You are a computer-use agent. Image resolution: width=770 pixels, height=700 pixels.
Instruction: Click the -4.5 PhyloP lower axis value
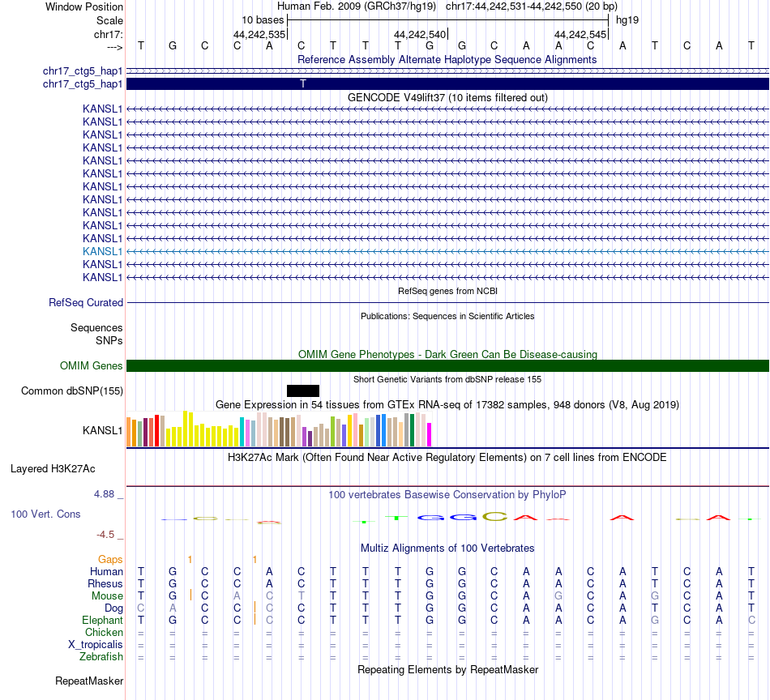click(105, 535)
